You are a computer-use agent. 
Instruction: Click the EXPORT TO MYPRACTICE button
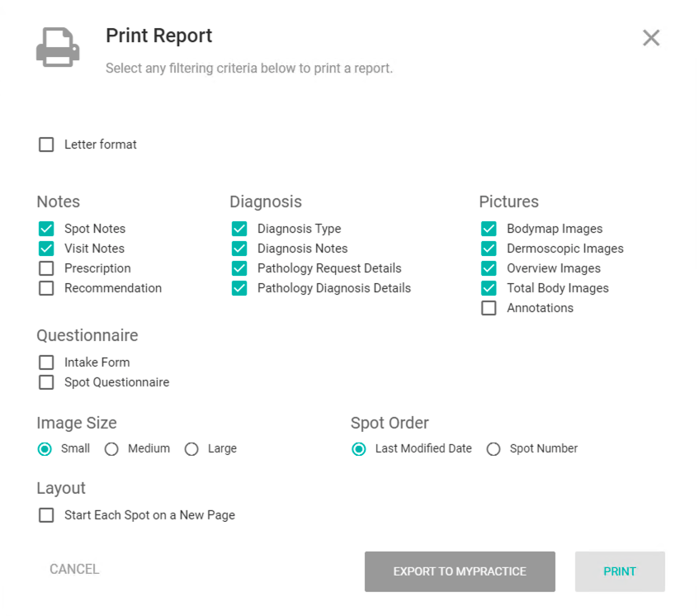click(460, 571)
